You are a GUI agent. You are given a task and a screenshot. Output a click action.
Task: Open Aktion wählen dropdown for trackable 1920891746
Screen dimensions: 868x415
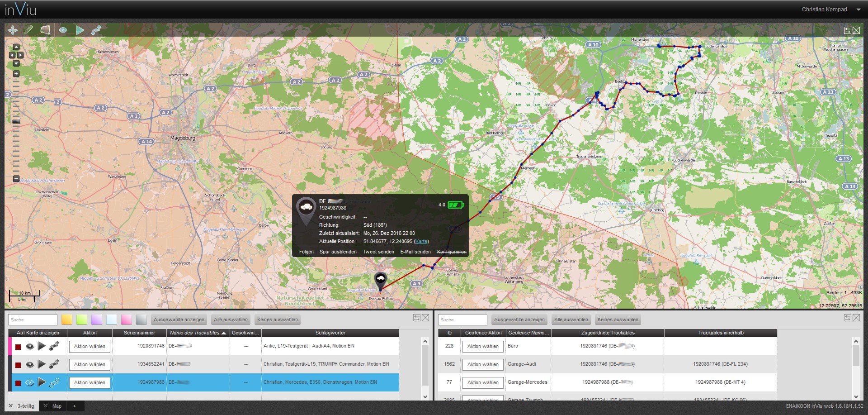pos(90,346)
